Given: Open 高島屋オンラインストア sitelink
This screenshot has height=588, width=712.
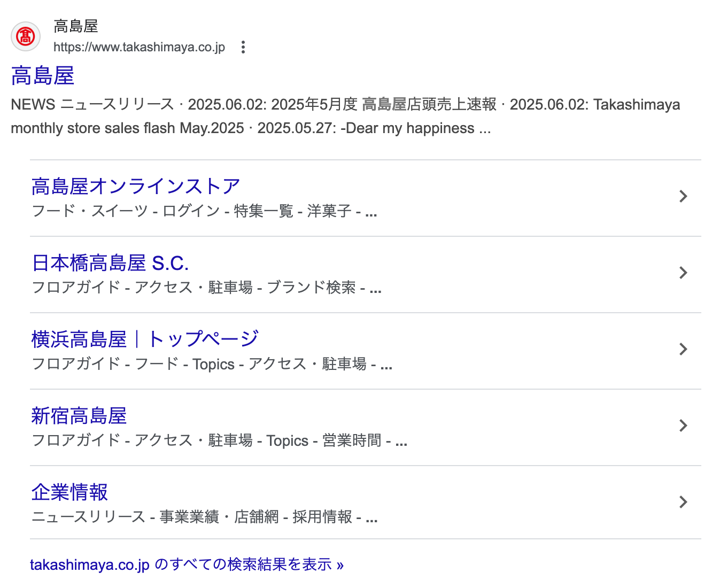Looking at the screenshot, I should coord(136,186).
